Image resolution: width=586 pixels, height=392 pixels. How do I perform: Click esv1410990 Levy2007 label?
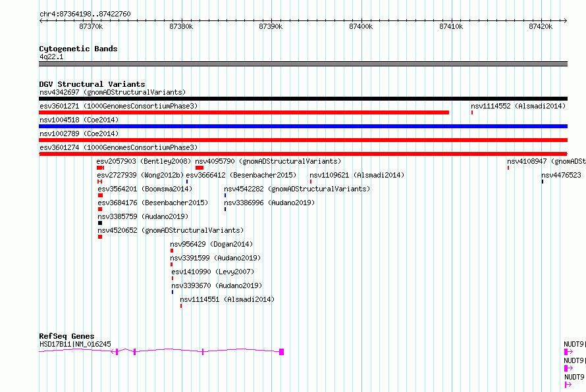click(x=213, y=272)
